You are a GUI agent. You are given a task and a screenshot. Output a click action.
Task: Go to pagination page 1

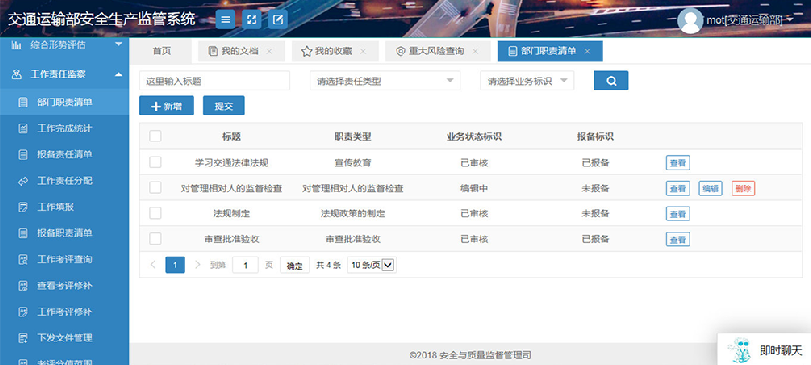[x=175, y=265]
